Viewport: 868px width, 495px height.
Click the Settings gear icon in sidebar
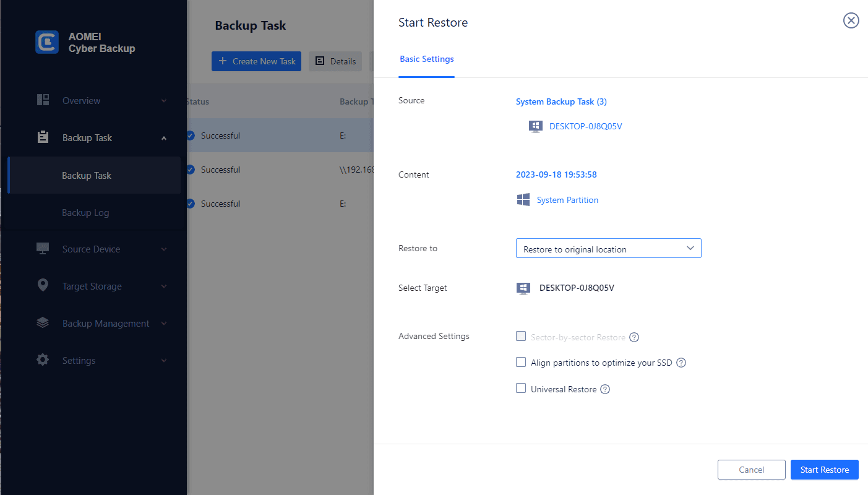(x=43, y=359)
